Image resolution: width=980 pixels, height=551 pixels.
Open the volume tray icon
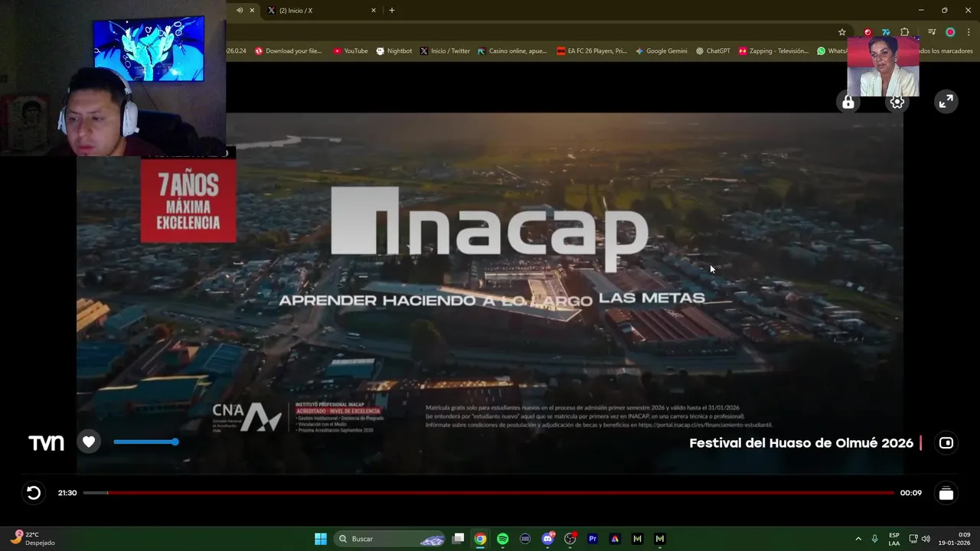926,539
